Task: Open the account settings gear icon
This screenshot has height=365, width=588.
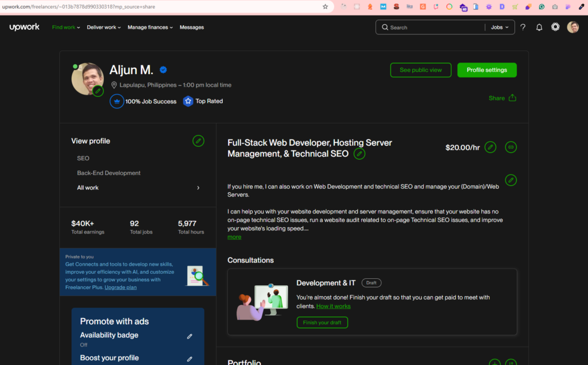Action: 555,26
